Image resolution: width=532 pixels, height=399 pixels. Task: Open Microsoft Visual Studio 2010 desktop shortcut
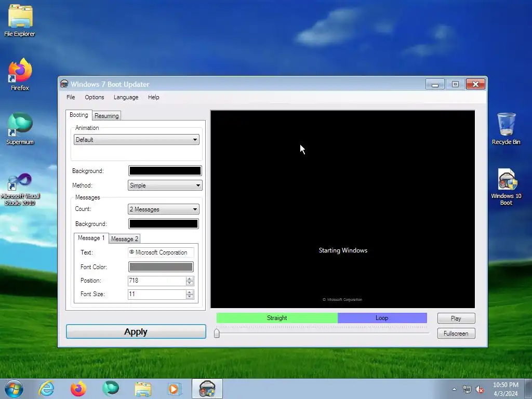[x=20, y=189]
